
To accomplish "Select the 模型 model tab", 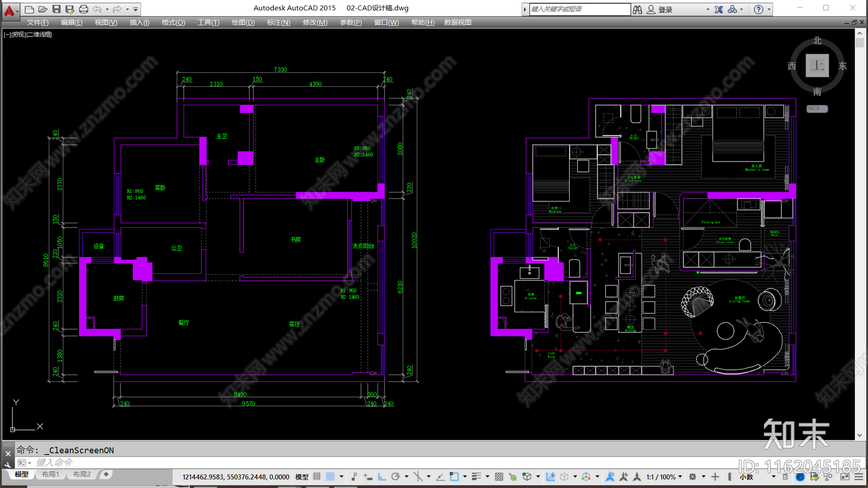I will tap(22, 474).
